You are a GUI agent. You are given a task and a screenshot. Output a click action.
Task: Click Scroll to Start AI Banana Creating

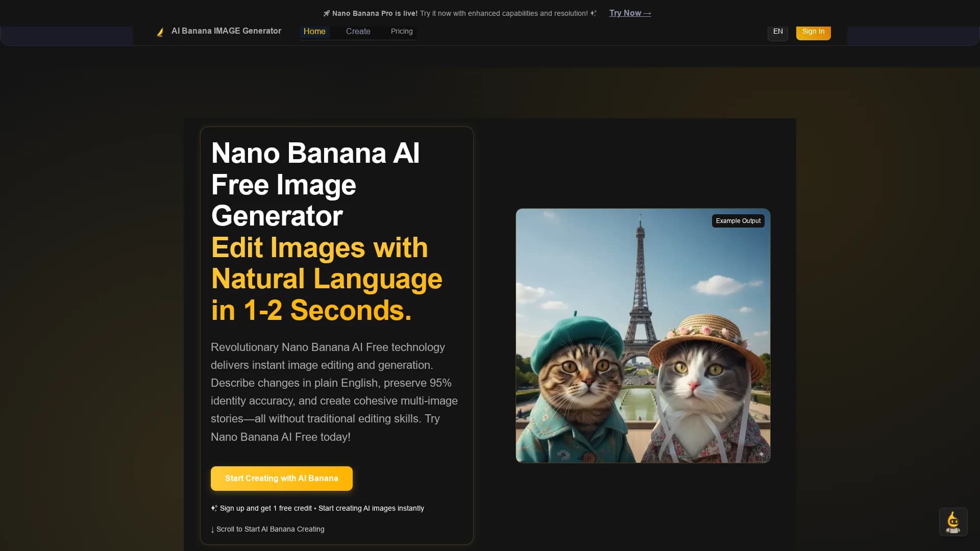[x=267, y=529]
